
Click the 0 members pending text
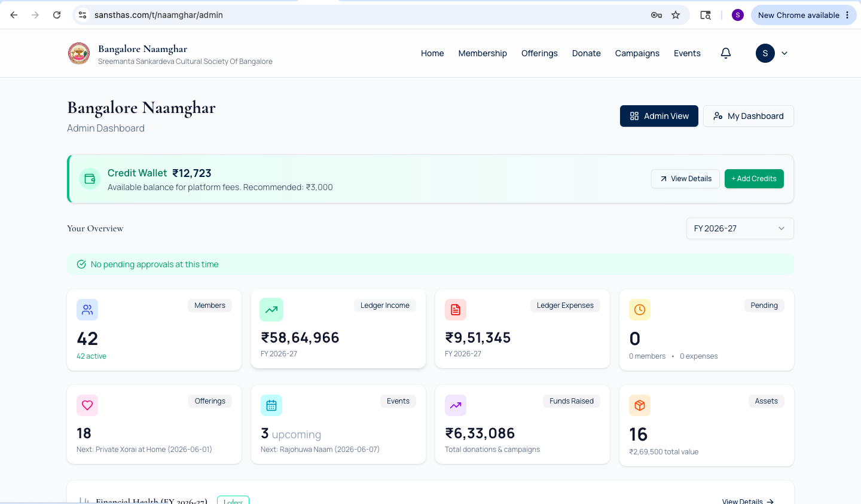(647, 356)
